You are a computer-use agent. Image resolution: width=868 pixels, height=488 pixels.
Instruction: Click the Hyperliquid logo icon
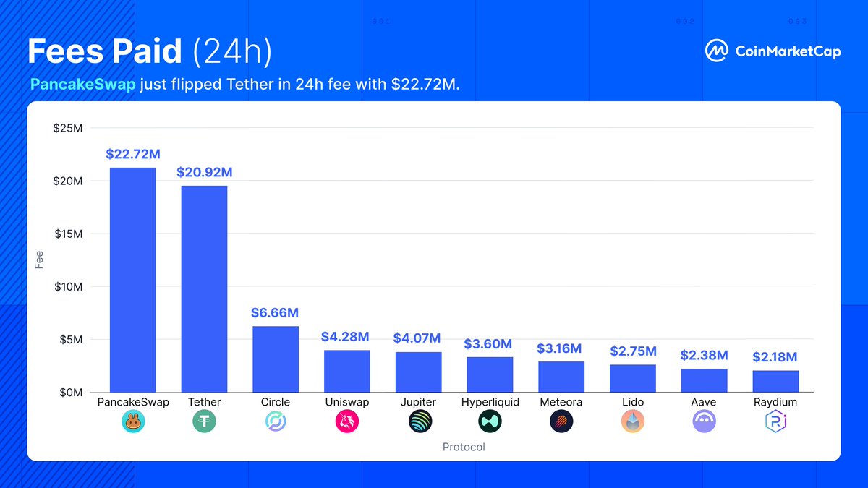point(490,421)
